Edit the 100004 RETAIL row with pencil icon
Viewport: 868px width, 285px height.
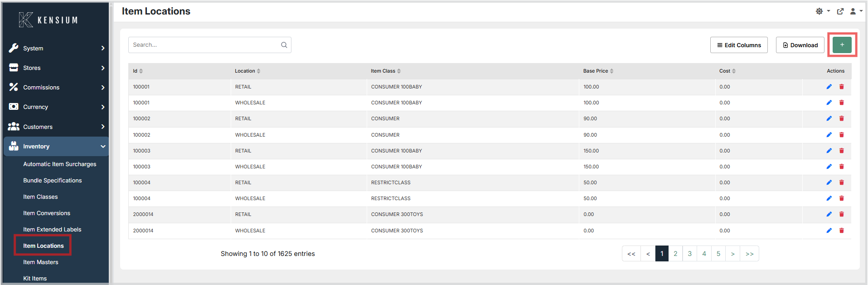(829, 182)
